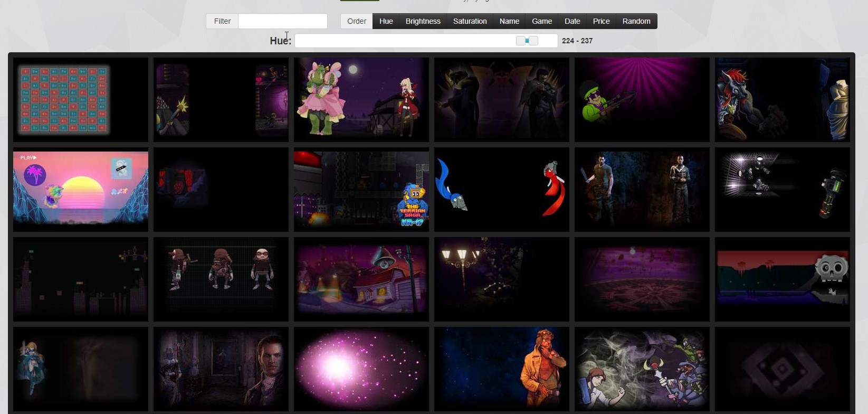This screenshot has width=868, height=414.
Task: Select the cartoon characters in smoke background
Action: click(x=642, y=369)
